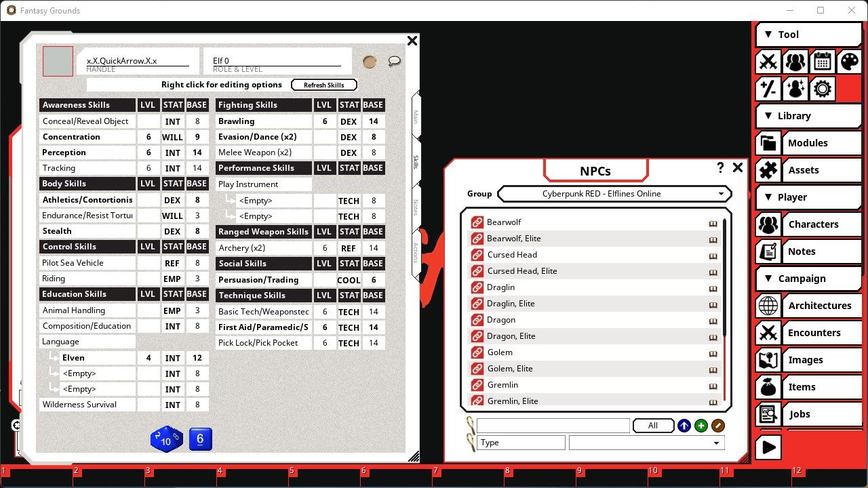Click the Perception skill label
Screen dimensions: 868x488
(87, 152)
